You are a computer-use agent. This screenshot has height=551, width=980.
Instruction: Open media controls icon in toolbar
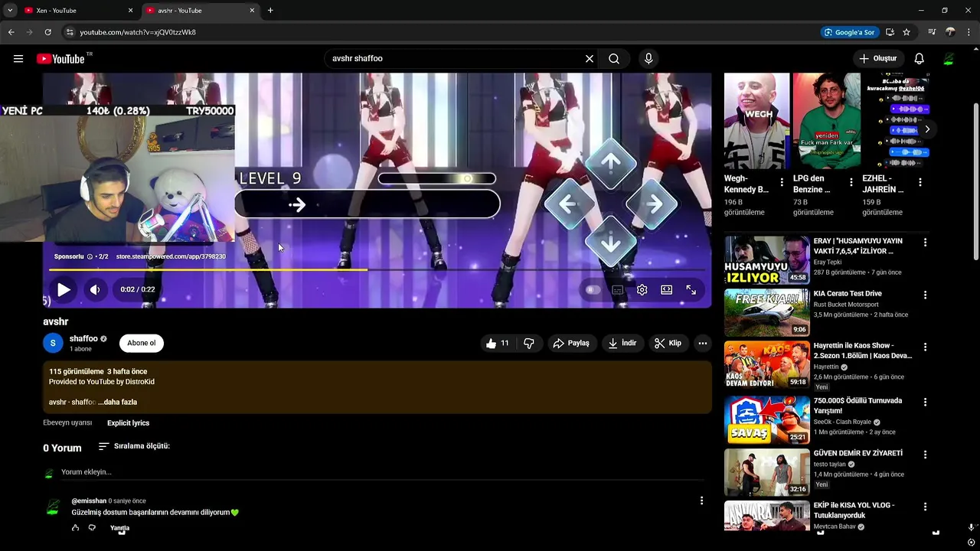pyautogui.click(x=932, y=32)
